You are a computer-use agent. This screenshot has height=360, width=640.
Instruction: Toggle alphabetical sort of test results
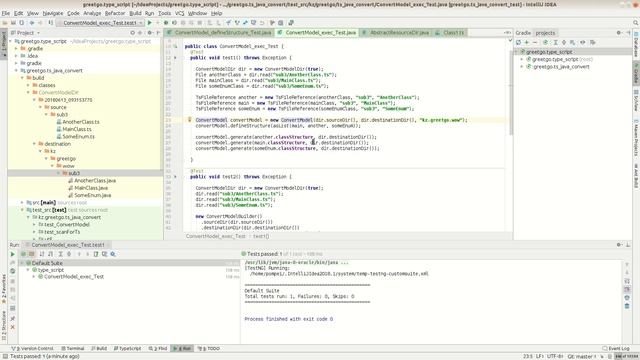pyautogui.click(x=42, y=254)
